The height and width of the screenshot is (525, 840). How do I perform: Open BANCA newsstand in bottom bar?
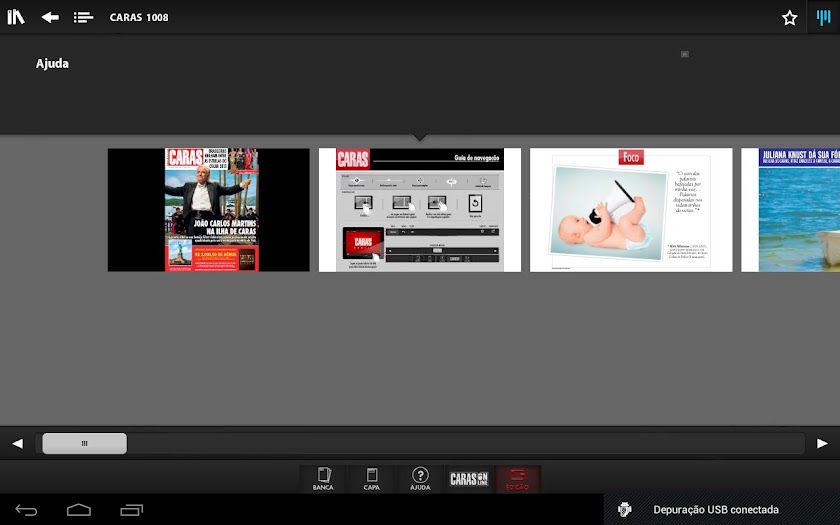pyautogui.click(x=323, y=479)
